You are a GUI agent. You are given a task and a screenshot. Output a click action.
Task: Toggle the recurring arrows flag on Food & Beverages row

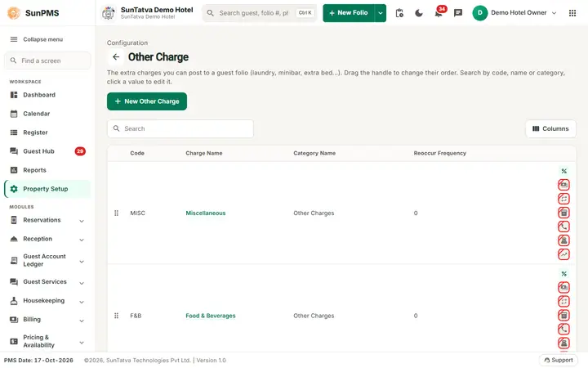(563, 301)
